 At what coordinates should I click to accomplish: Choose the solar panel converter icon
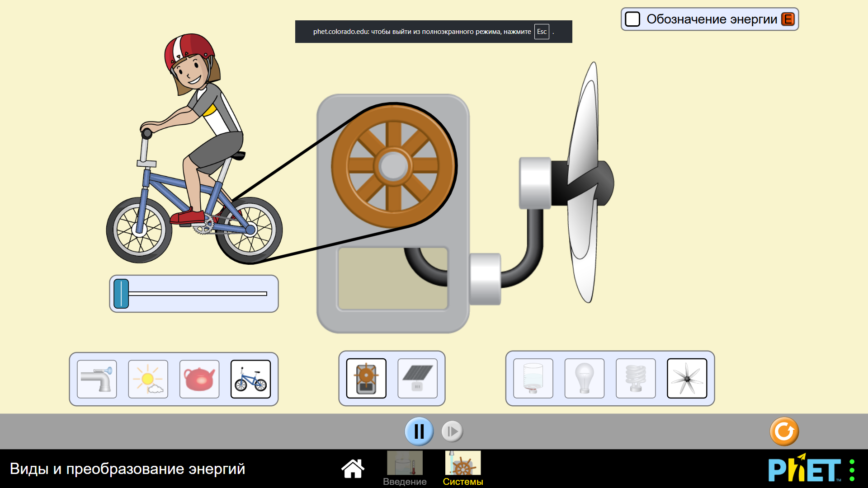pos(417,378)
